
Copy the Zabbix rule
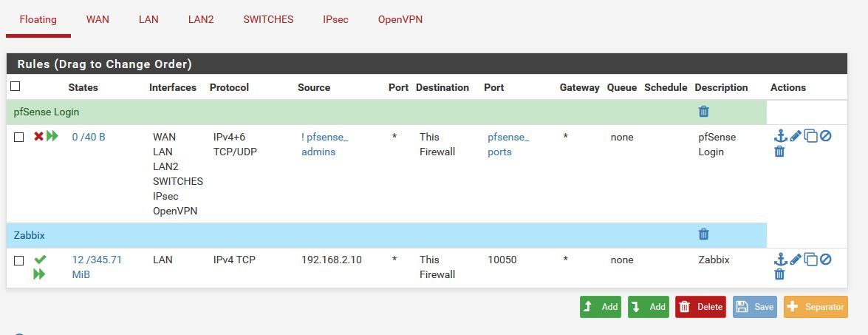[810, 259]
